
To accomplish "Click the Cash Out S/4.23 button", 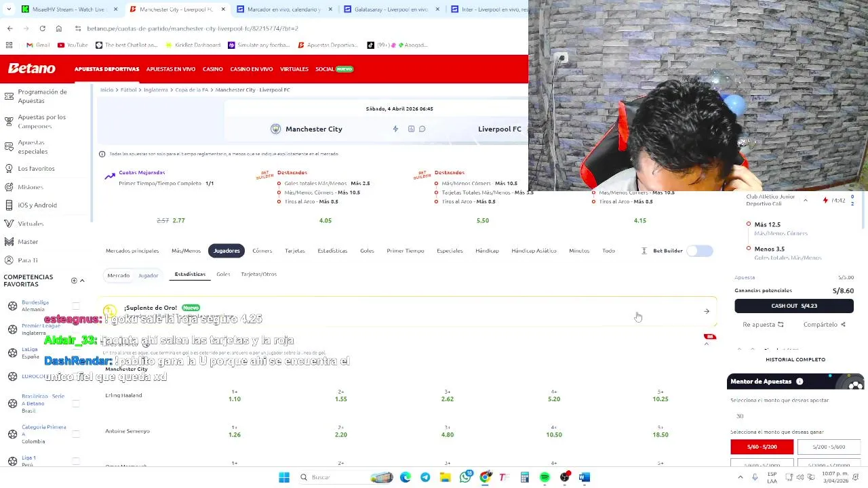I will point(794,306).
